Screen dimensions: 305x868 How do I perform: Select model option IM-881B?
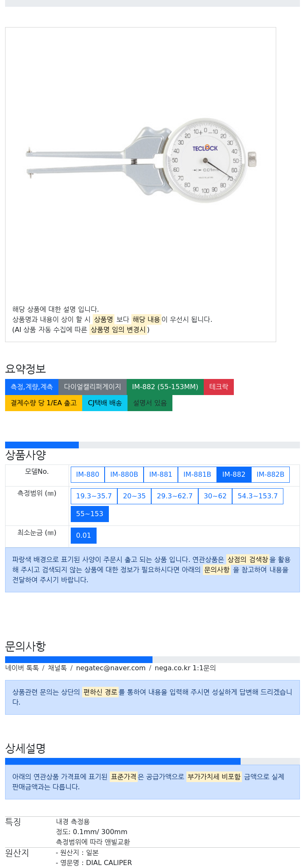pos(197,474)
